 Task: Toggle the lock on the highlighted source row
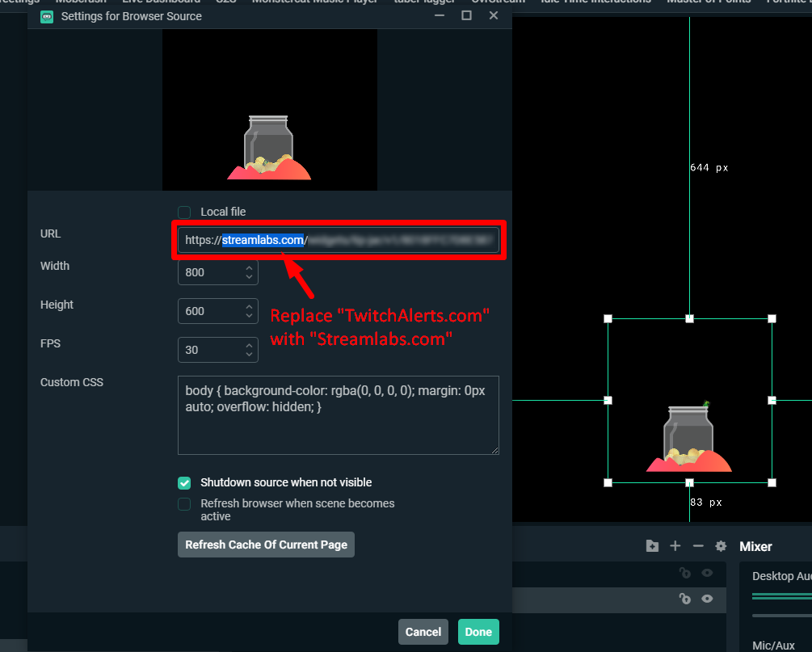tap(684, 599)
